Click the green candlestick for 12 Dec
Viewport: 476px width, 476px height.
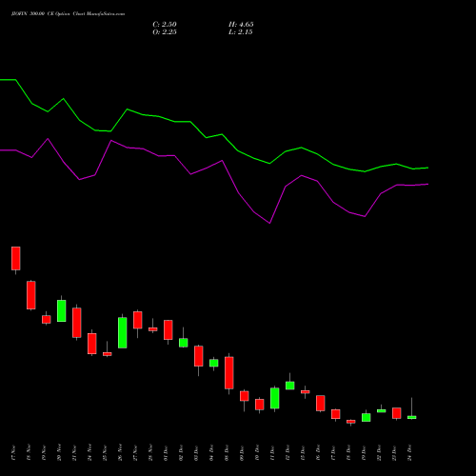pos(290,386)
